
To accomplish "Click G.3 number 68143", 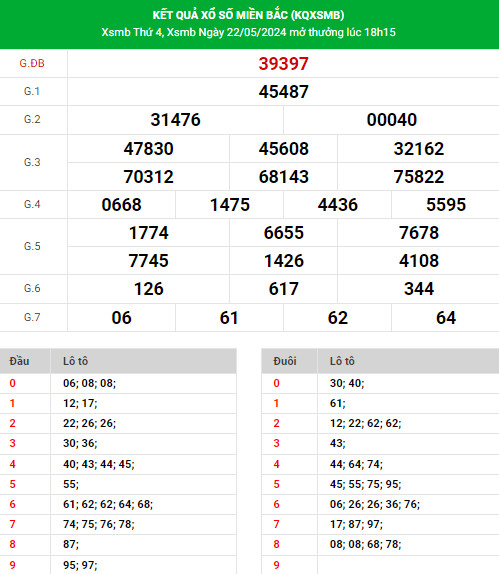I will pos(283,177).
